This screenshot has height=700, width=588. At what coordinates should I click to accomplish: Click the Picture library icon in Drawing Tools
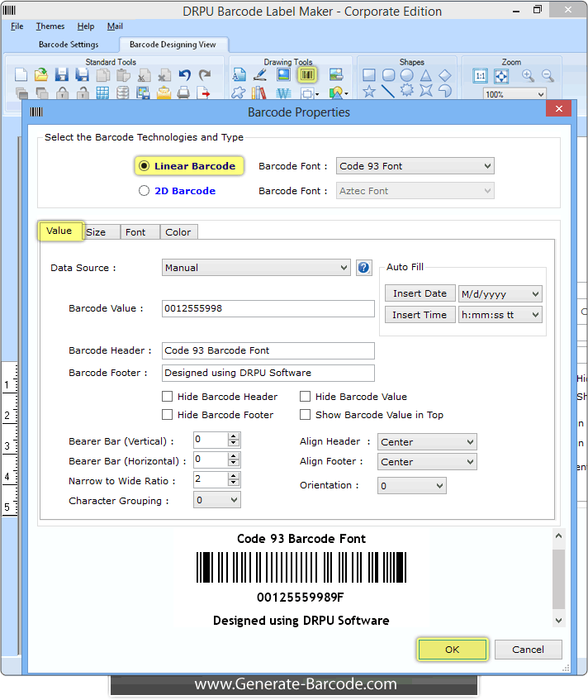[336, 74]
